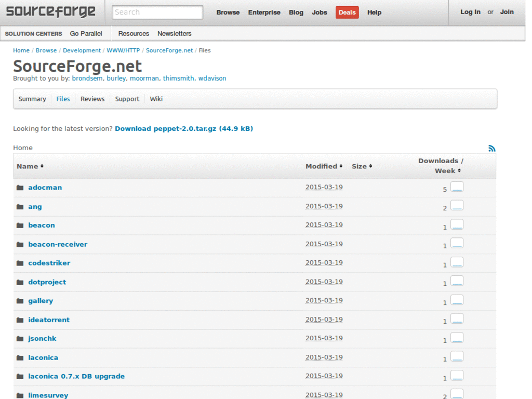Click the dotproject modified date 2015-03-19
The width and height of the screenshot is (532, 399).
point(324,282)
